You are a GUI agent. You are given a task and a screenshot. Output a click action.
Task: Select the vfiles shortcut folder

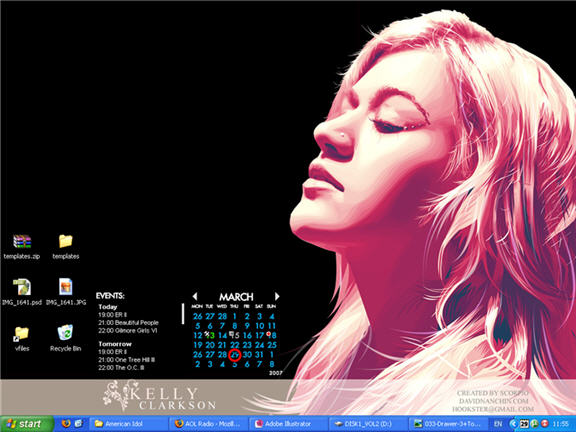22,334
